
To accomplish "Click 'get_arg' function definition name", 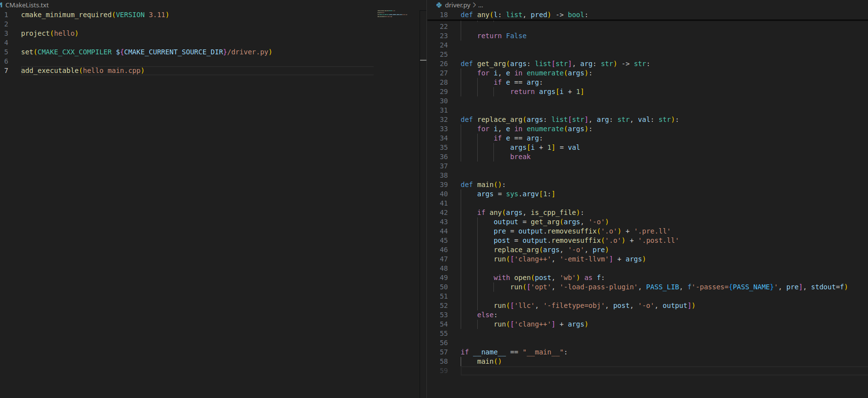I will [x=491, y=64].
